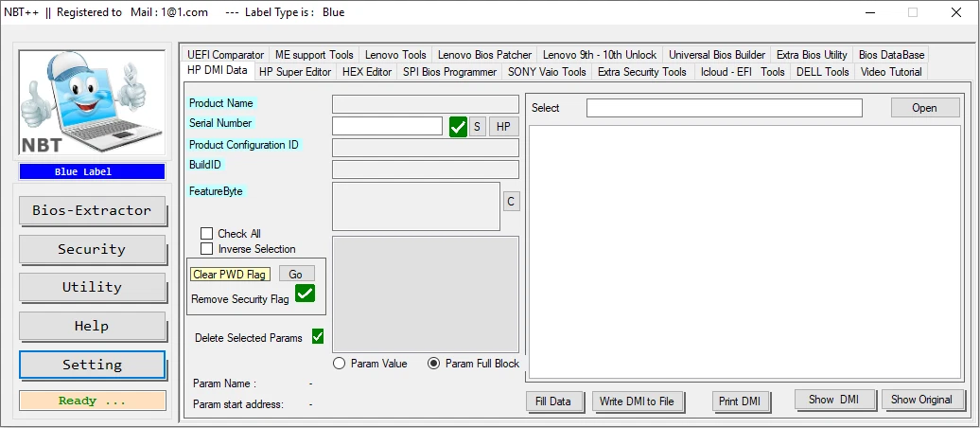Open the Setting sidebar button
Image resolution: width=980 pixels, height=428 pixels.
(x=92, y=365)
